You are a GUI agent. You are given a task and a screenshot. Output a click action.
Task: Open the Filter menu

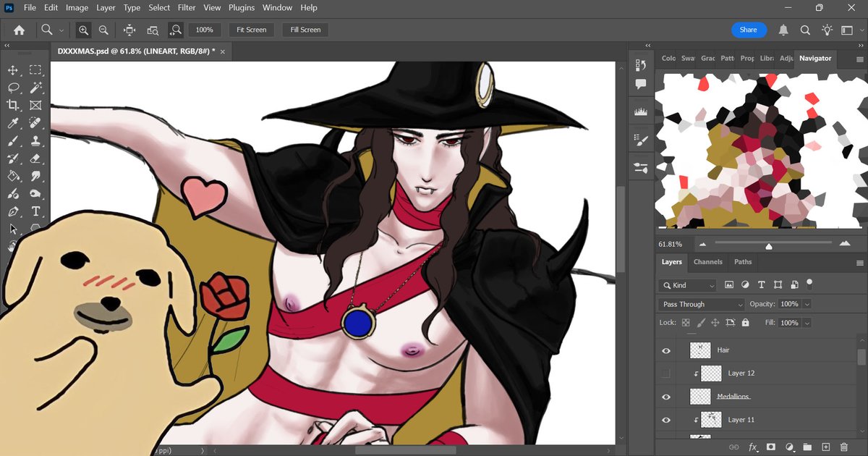click(187, 8)
